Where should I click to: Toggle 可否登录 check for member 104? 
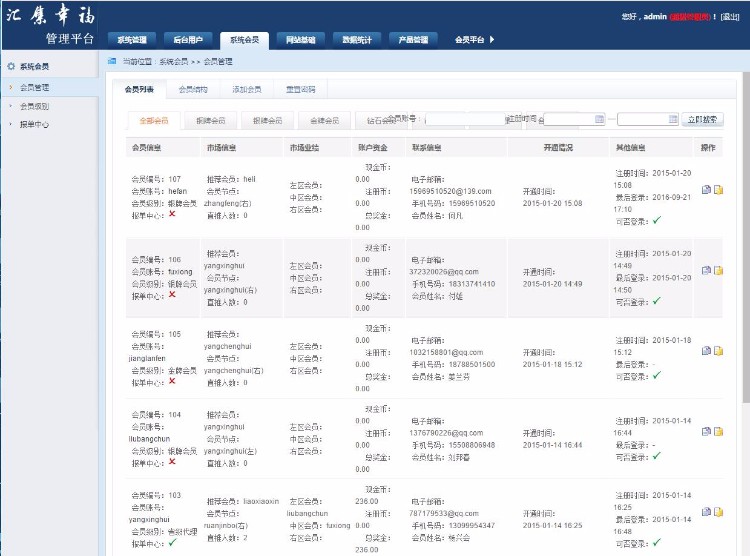(x=657, y=456)
